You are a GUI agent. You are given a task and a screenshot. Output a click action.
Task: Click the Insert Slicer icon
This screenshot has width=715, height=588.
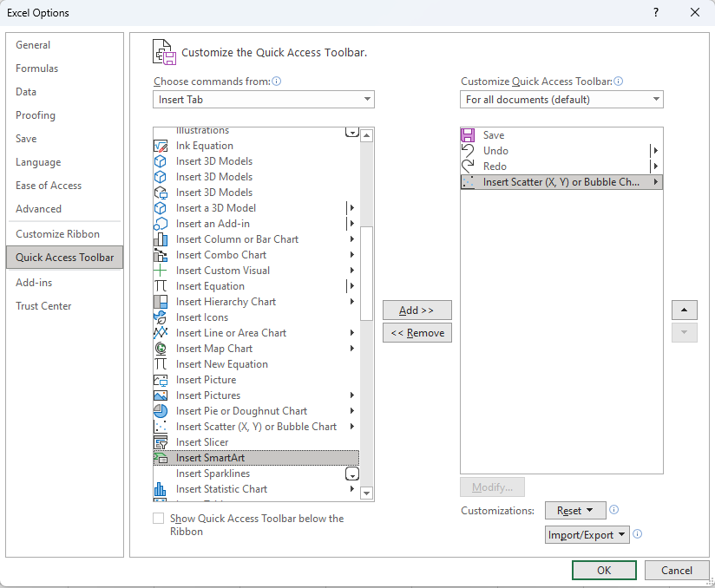(x=161, y=442)
